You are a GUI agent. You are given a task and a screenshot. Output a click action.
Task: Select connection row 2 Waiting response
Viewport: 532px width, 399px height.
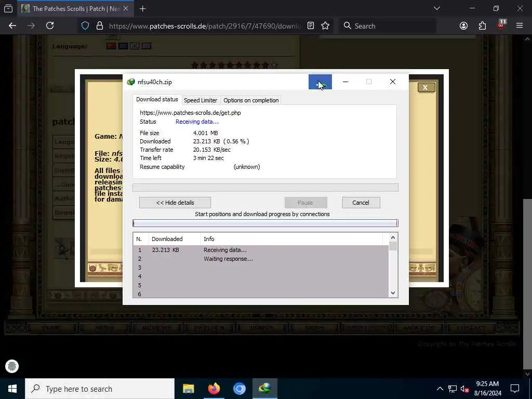click(261, 259)
